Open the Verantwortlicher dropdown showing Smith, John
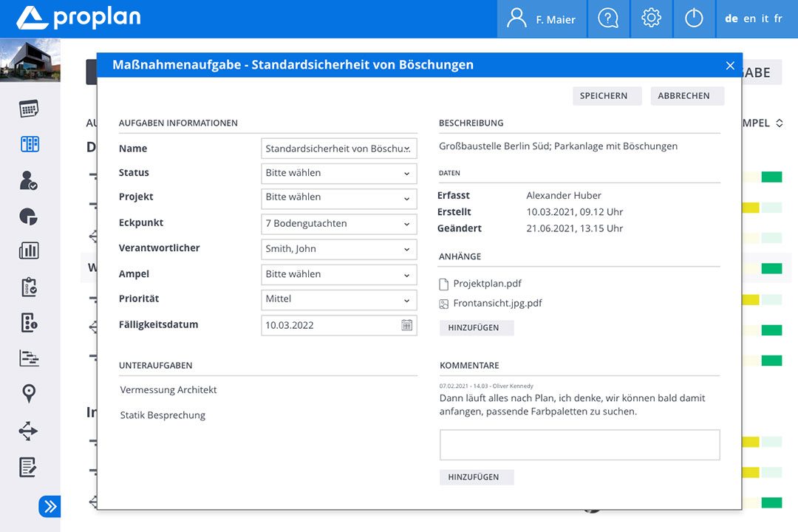The width and height of the screenshot is (798, 532). point(338,249)
